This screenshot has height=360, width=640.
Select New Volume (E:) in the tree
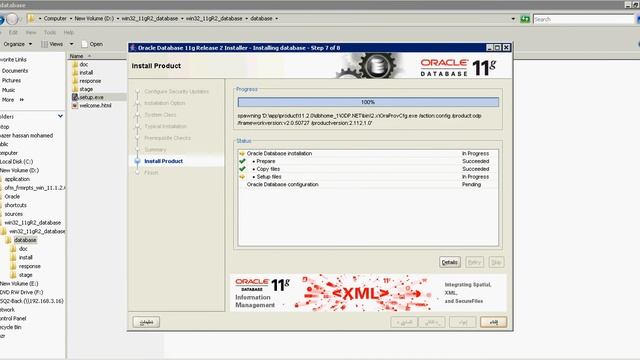click(x=19, y=284)
